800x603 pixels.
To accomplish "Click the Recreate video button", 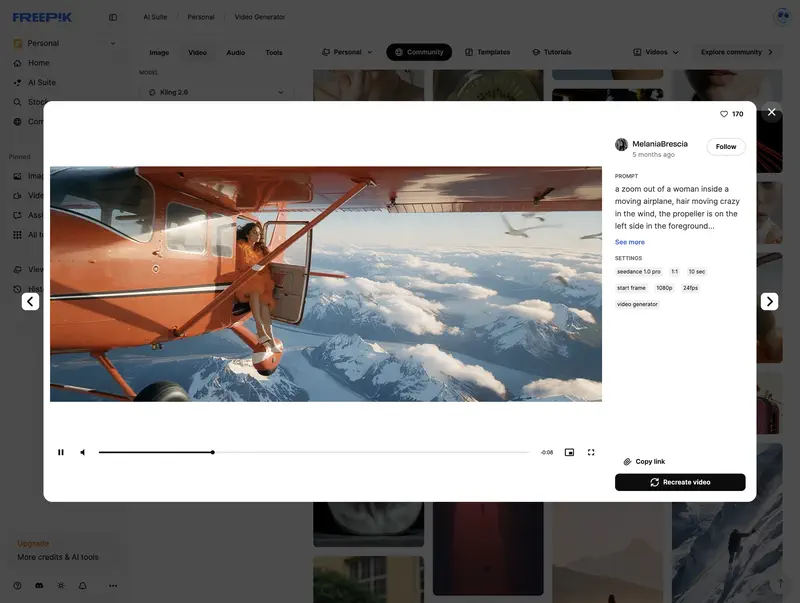I will click(680, 480).
